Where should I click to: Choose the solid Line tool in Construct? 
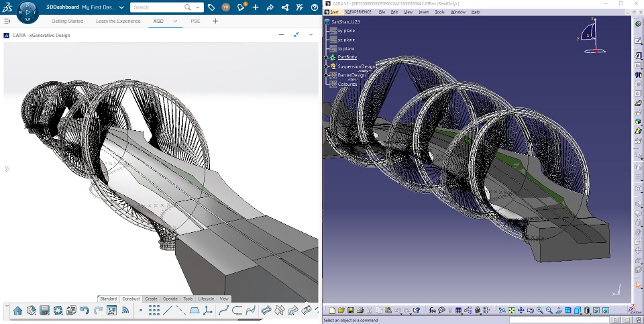(x=168, y=311)
